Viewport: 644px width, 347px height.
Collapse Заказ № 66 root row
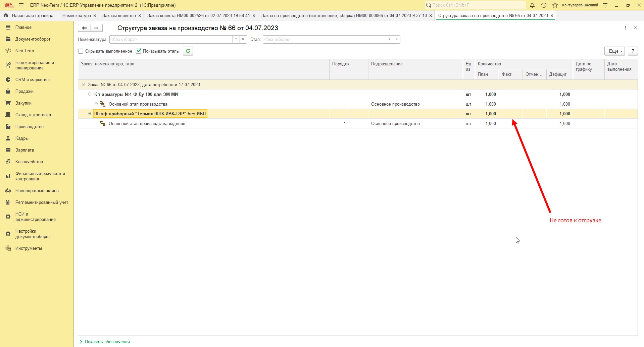coord(84,84)
